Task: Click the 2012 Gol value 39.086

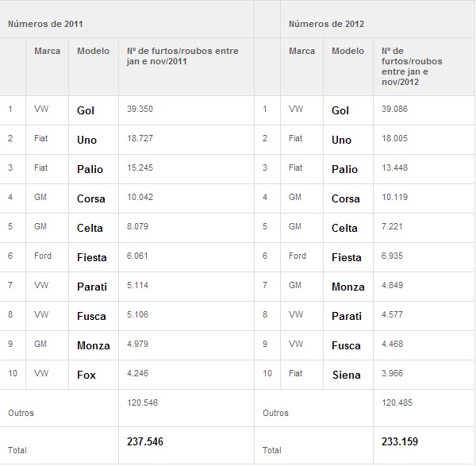Action: (394, 109)
